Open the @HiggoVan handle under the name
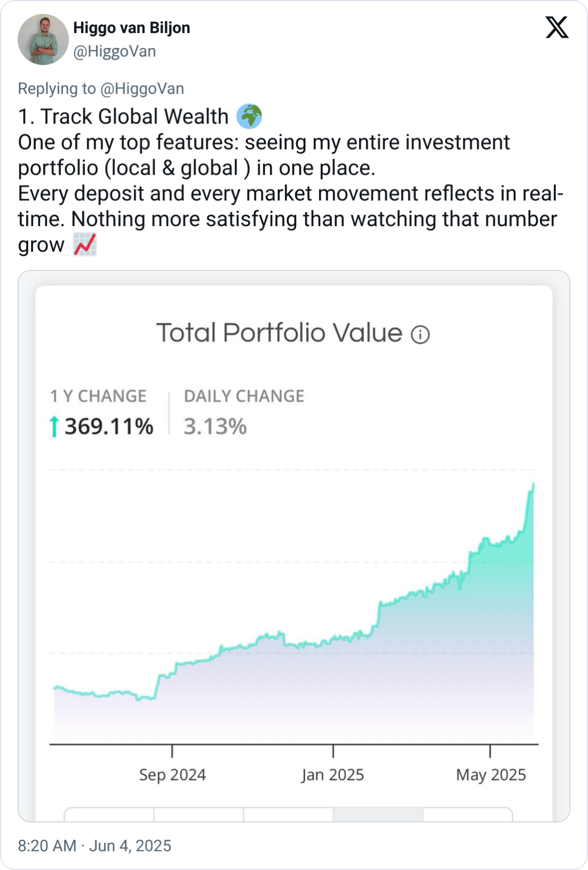588x870 pixels. pos(114,51)
